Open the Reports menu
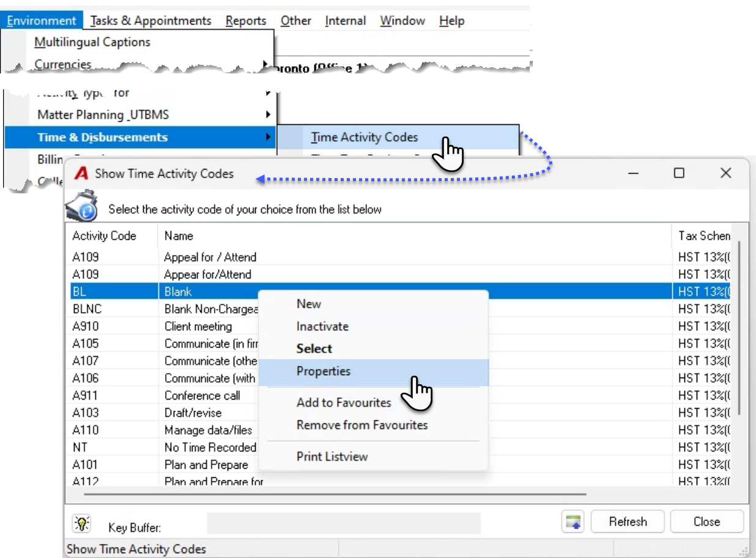Image resolution: width=756 pixels, height=558 pixels. [x=246, y=21]
